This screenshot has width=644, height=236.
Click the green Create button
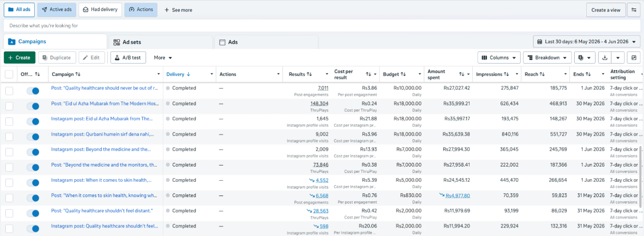pyautogui.click(x=19, y=57)
